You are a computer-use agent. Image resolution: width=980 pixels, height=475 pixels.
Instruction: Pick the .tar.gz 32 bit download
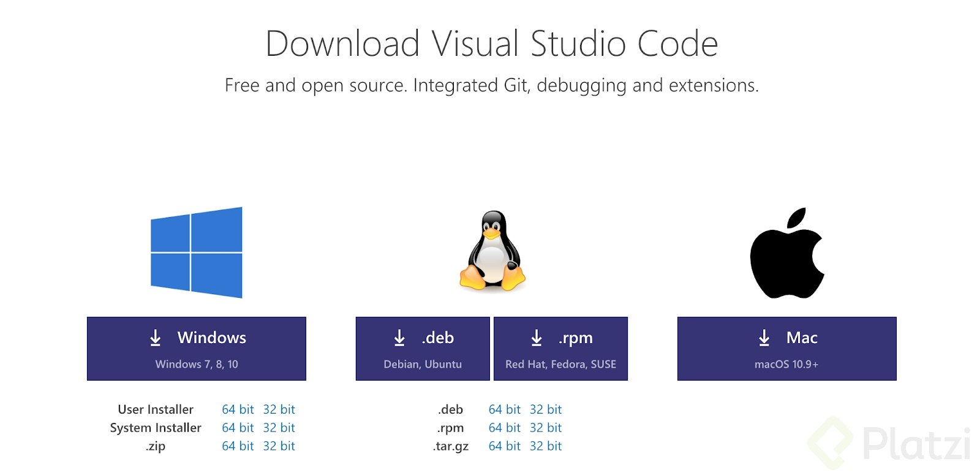tap(546, 446)
